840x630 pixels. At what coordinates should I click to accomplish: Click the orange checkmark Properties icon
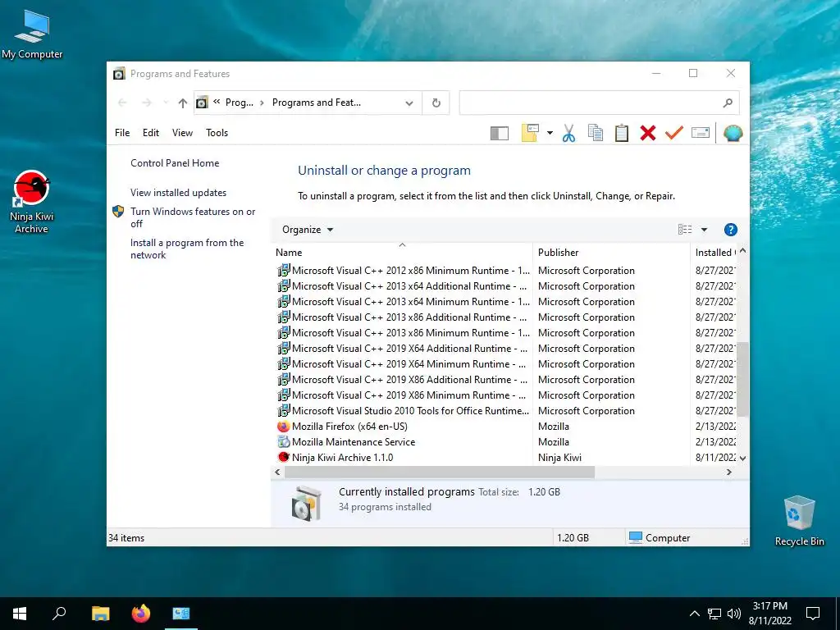674,132
